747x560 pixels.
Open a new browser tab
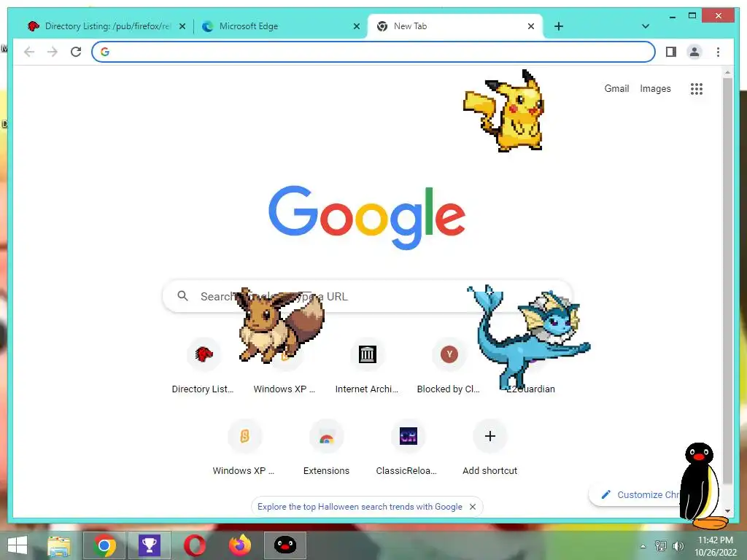559,26
